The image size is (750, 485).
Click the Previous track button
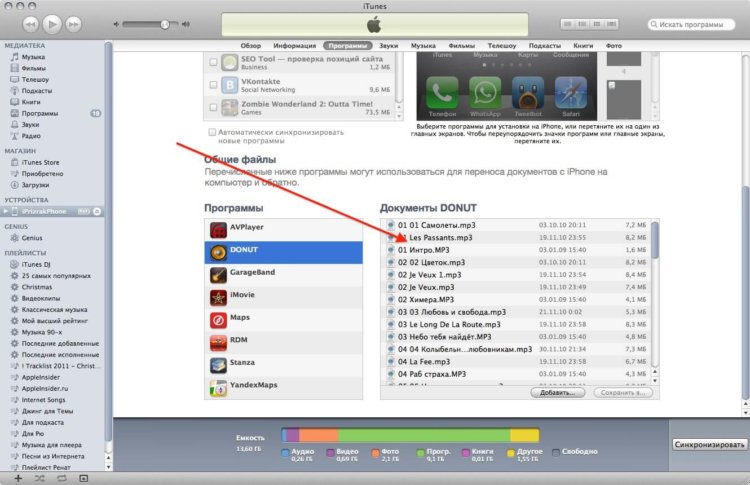30,24
